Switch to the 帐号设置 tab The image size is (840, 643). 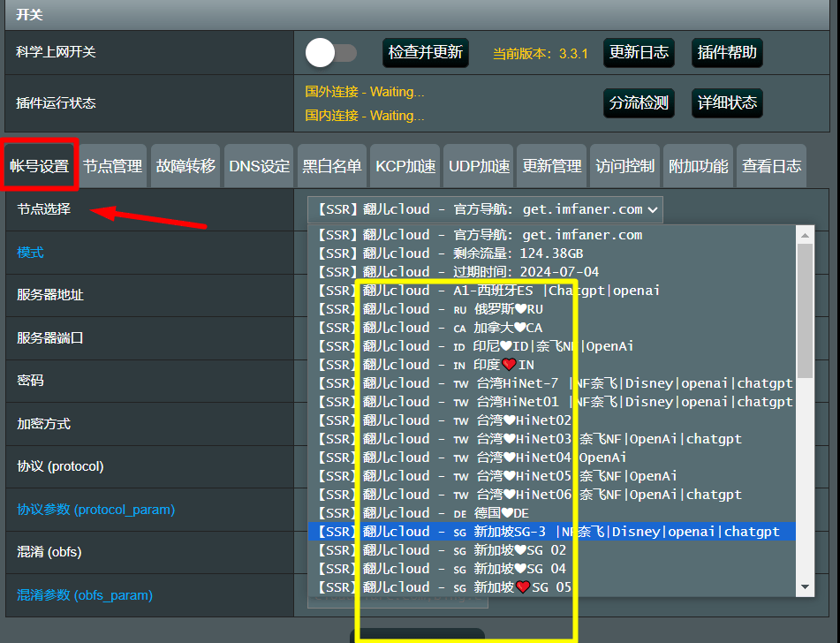pos(40,165)
